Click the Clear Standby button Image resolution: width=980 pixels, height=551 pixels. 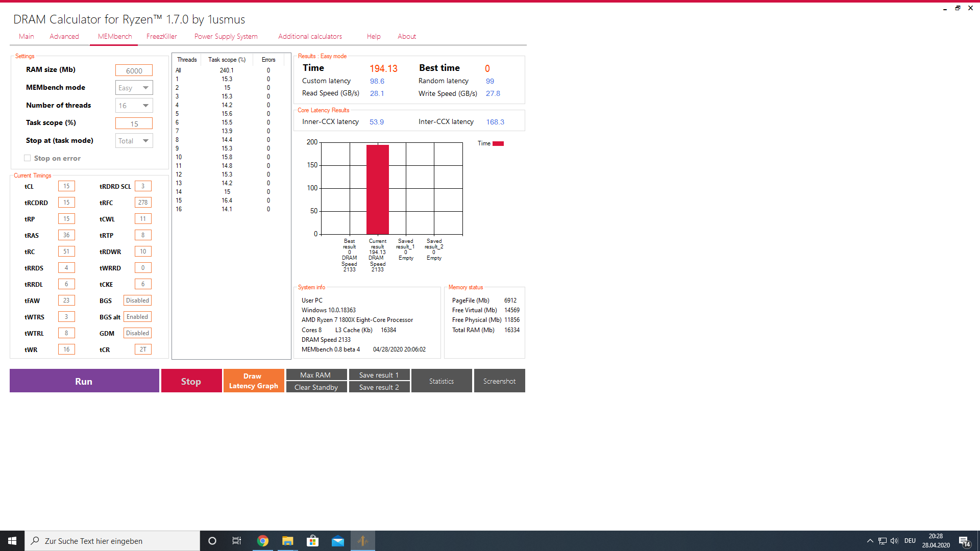[316, 387]
